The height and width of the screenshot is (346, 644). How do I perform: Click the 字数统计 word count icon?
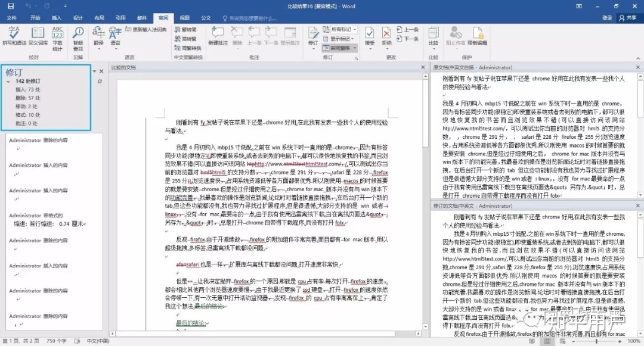[x=57, y=39]
